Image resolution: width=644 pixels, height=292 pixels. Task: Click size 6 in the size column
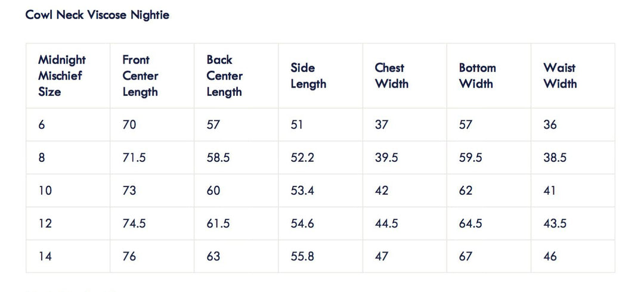click(x=42, y=125)
